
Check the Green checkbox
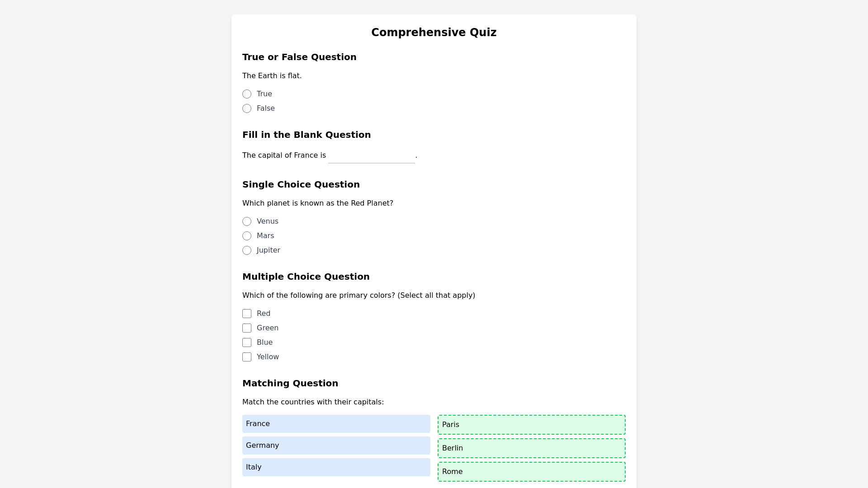coord(247,328)
